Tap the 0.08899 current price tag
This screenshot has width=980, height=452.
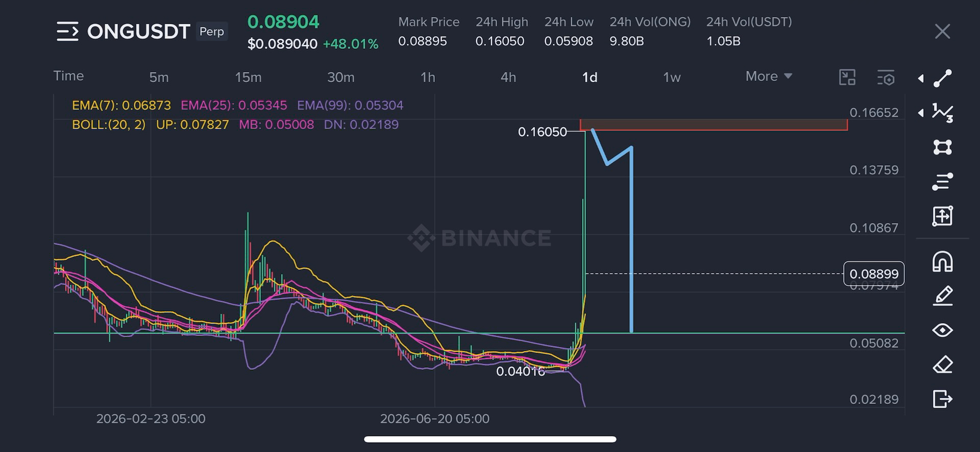(x=874, y=274)
